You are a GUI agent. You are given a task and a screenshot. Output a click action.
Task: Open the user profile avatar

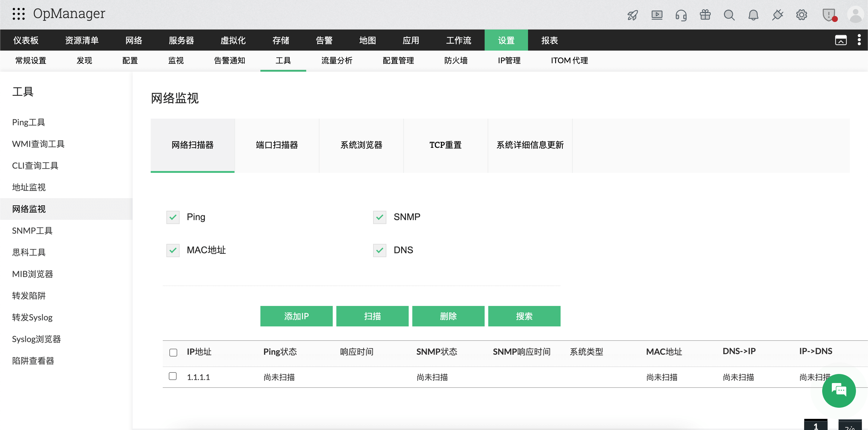856,14
